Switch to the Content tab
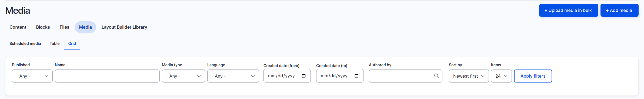 click(18, 27)
